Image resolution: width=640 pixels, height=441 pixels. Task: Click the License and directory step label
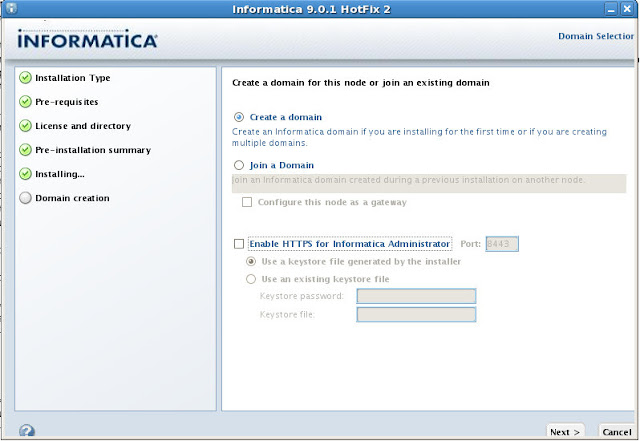(83, 126)
